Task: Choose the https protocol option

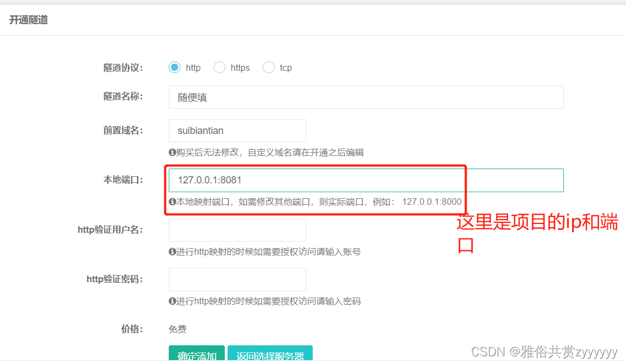Action: (219, 68)
